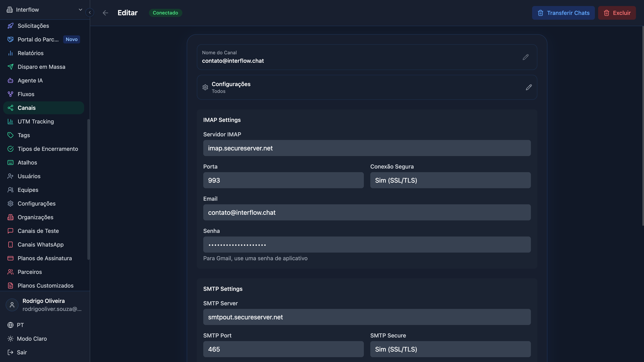644x362 pixels.
Task: Click the UTM Tracking chart icon
Action: pyautogui.click(x=10, y=121)
